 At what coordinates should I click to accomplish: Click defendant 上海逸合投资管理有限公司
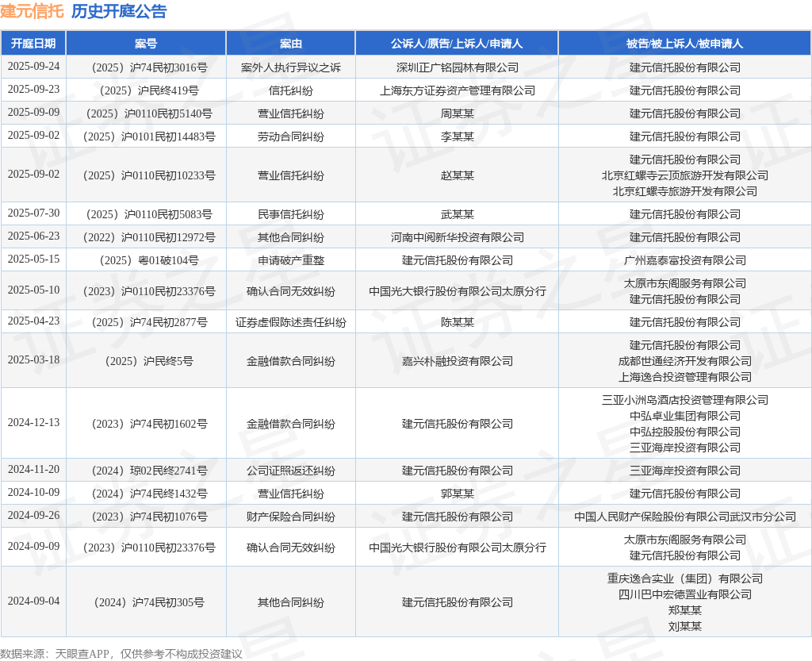(684, 377)
